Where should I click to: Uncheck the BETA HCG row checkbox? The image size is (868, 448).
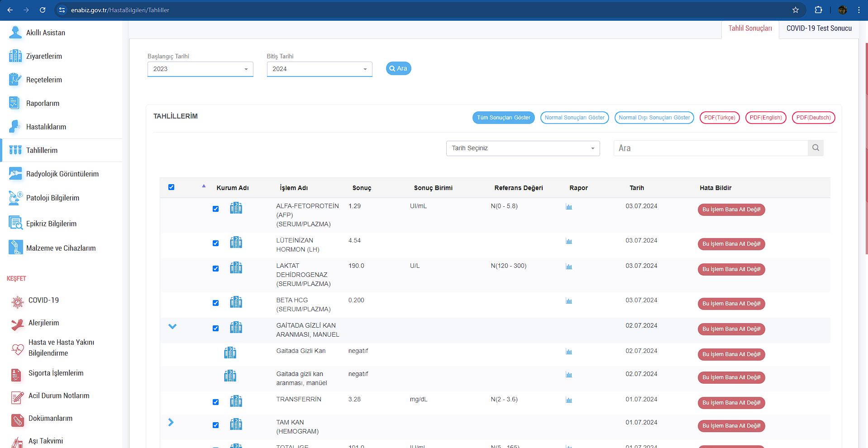215,303
